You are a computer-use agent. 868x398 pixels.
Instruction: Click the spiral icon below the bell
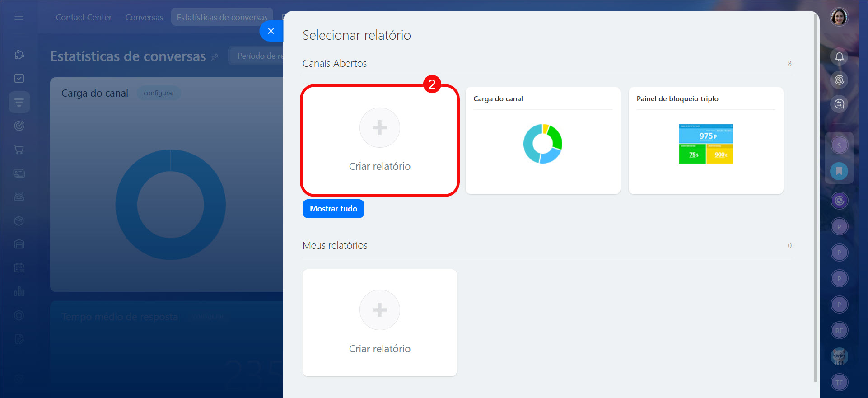tap(839, 80)
